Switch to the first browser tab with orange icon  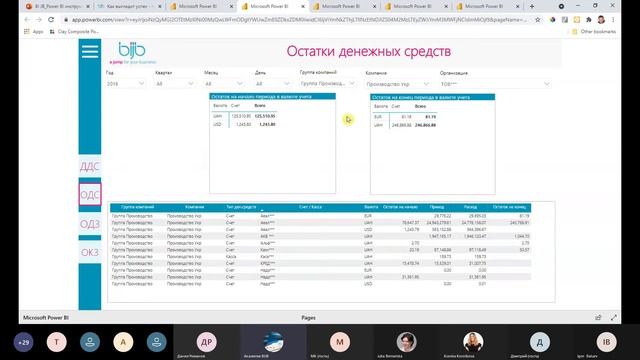57,7
